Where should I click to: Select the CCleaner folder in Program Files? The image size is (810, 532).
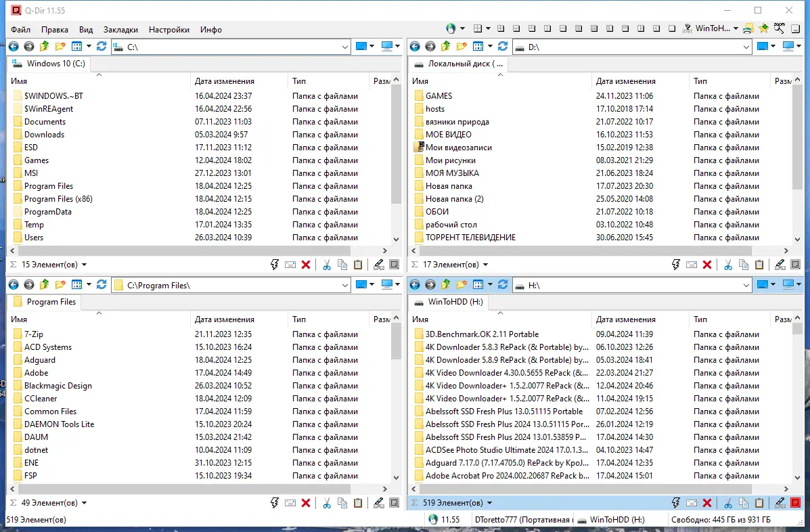[41, 399]
